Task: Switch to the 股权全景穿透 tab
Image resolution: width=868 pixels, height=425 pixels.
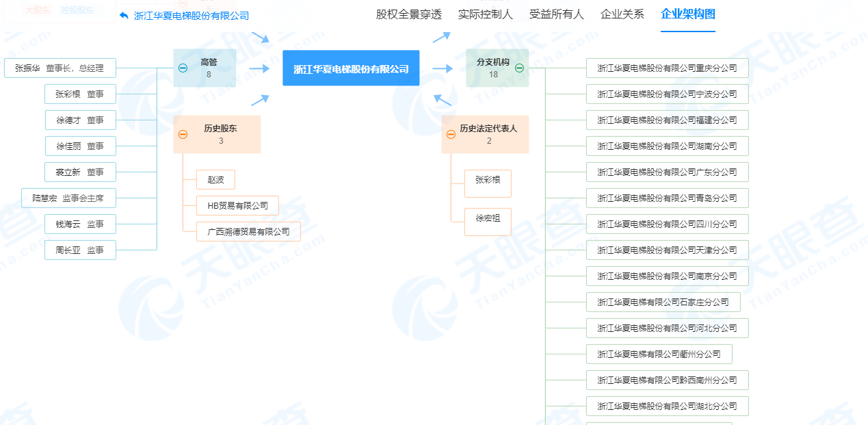Action: tap(409, 14)
